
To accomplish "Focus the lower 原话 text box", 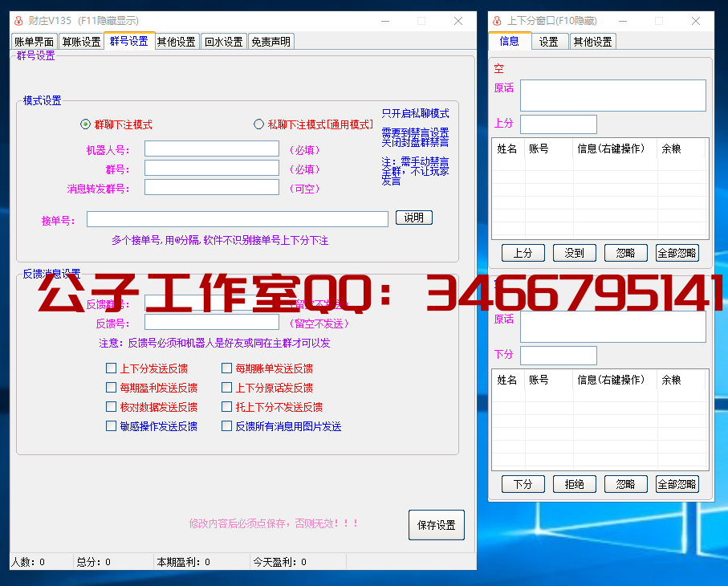I will point(613,327).
